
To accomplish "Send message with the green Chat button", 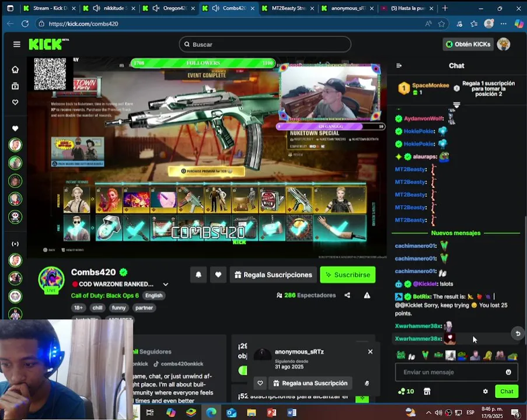I will click(x=507, y=391).
